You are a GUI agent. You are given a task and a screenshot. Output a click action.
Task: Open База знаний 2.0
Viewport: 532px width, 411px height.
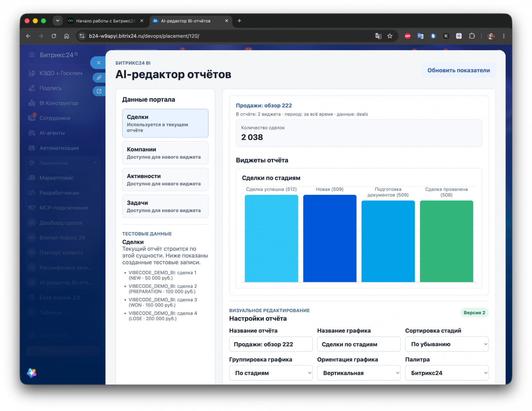[60, 297]
